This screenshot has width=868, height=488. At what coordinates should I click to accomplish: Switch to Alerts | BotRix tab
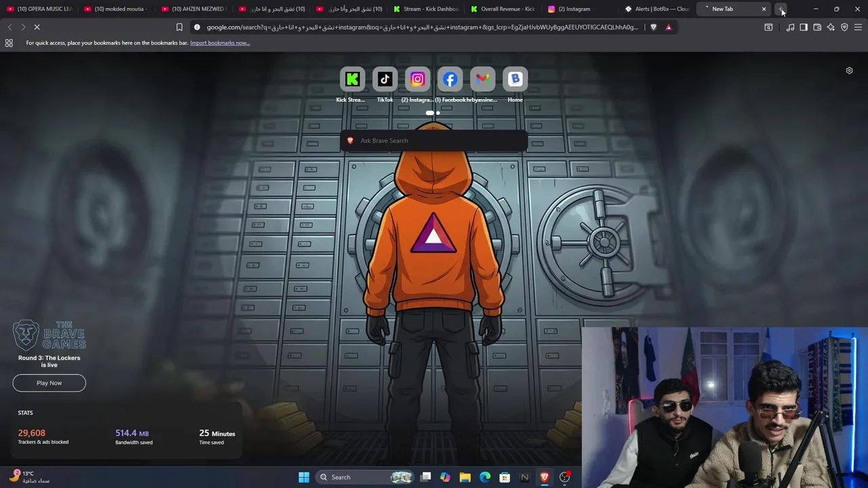point(658,9)
